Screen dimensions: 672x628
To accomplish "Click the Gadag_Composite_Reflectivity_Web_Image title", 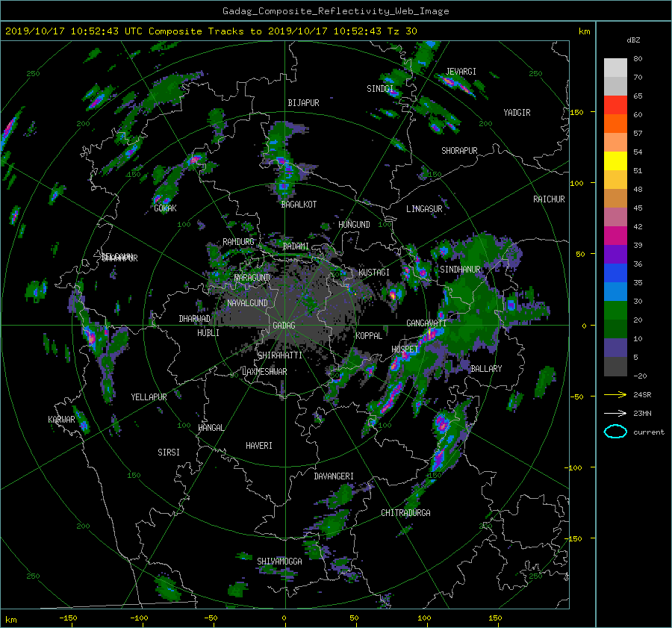I will 335,11.
